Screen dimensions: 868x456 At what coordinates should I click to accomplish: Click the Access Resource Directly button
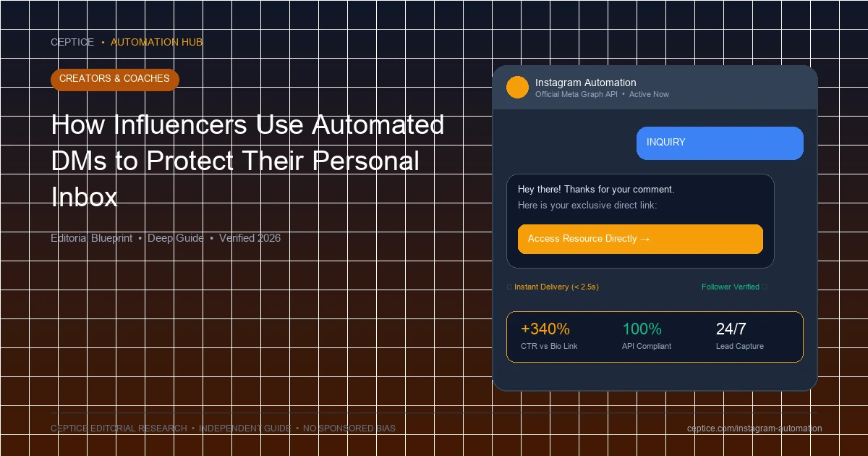[x=640, y=239]
